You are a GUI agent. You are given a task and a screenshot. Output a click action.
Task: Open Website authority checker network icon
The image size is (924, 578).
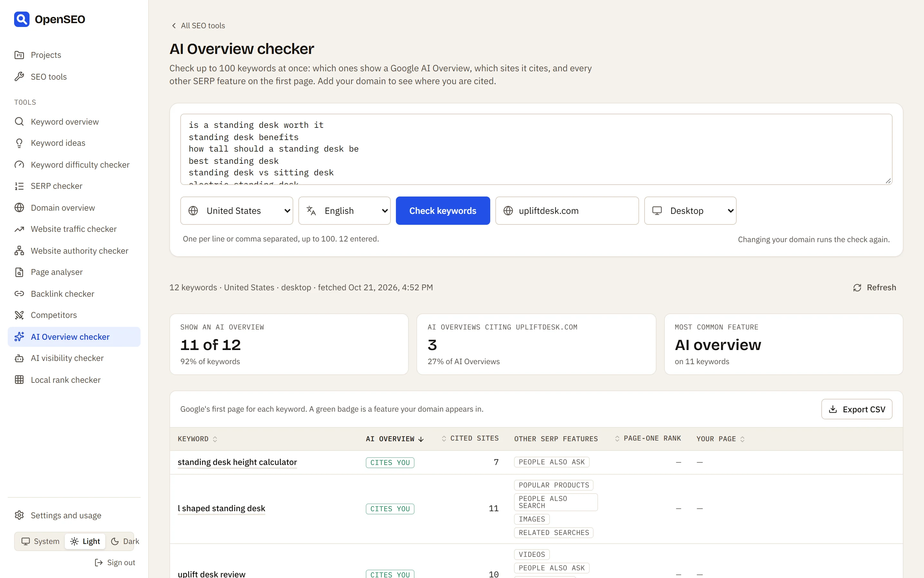click(x=19, y=251)
